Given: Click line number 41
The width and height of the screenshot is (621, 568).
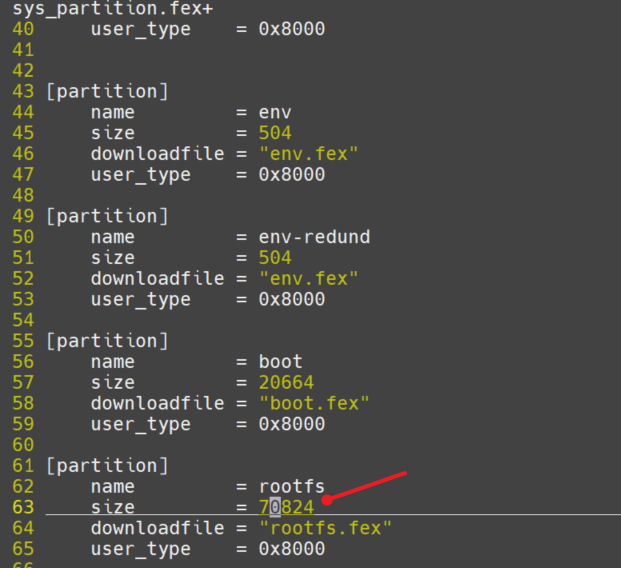Looking at the screenshot, I should 23,50.
